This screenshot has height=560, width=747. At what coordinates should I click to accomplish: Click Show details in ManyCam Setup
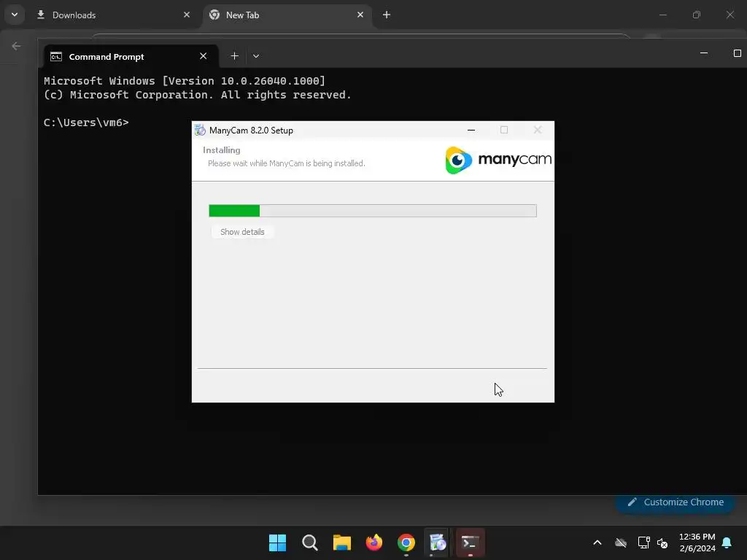242,232
